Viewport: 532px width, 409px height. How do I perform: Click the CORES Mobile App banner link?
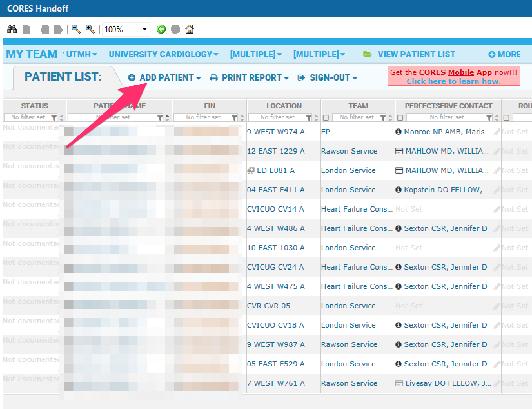point(454,76)
